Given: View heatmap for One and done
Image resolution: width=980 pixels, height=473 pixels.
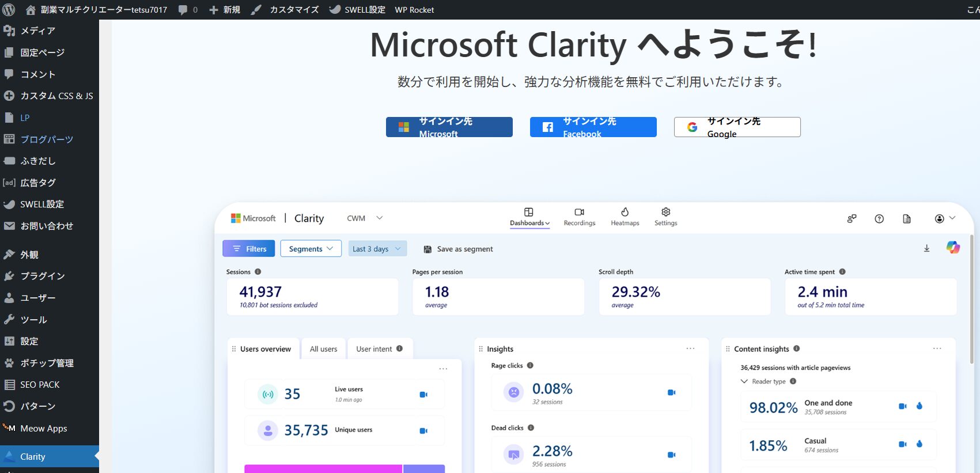Looking at the screenshot, I should (x=920, y=406).
